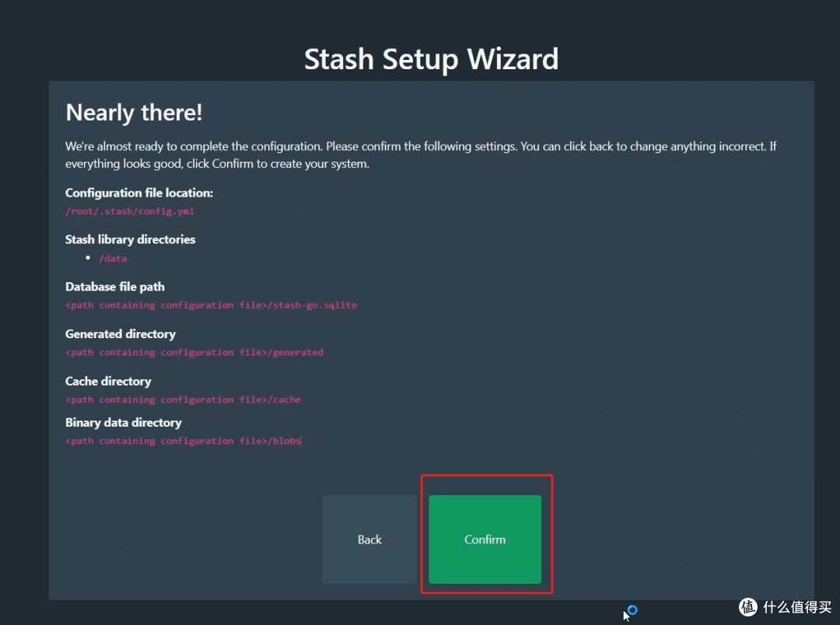Viewport: 840px width, 625px height.
Task: Select the path ending in /cache
Action: point(183,400)
